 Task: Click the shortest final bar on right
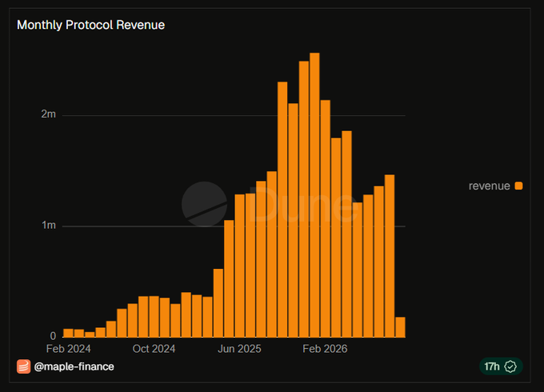tap(400, 327)
